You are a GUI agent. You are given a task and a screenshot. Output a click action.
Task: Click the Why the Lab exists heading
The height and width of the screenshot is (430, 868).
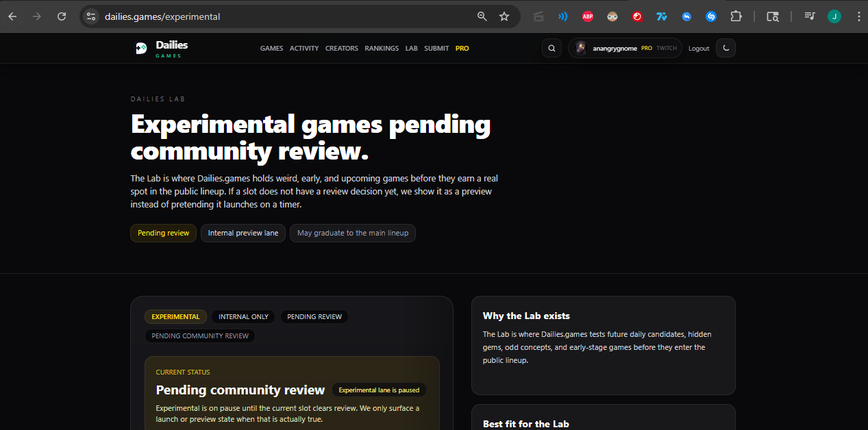526,316
